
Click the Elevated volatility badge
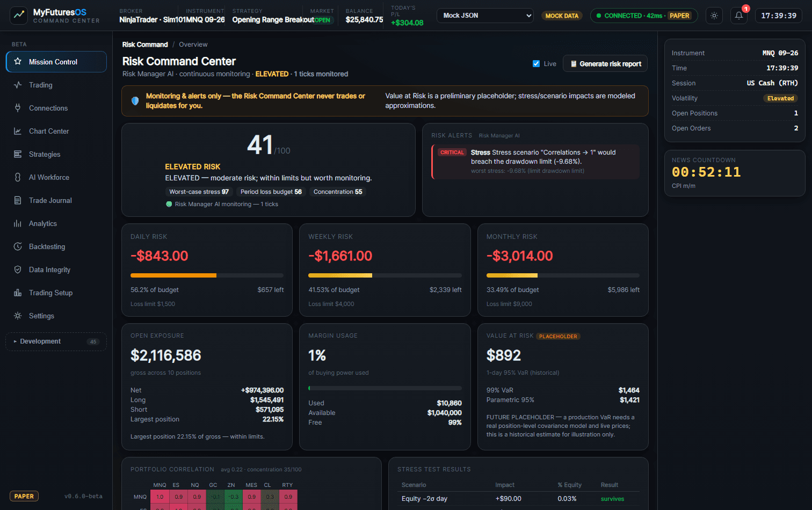(780, 98)
